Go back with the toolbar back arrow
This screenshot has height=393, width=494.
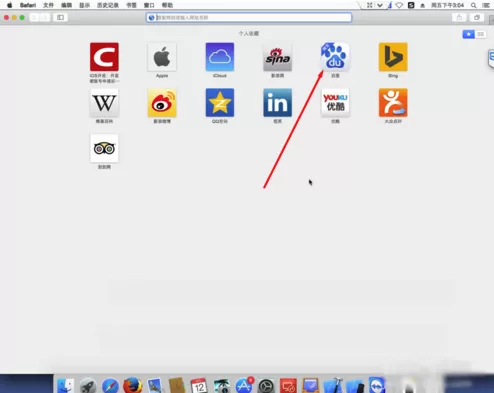[x=34, y=17]
